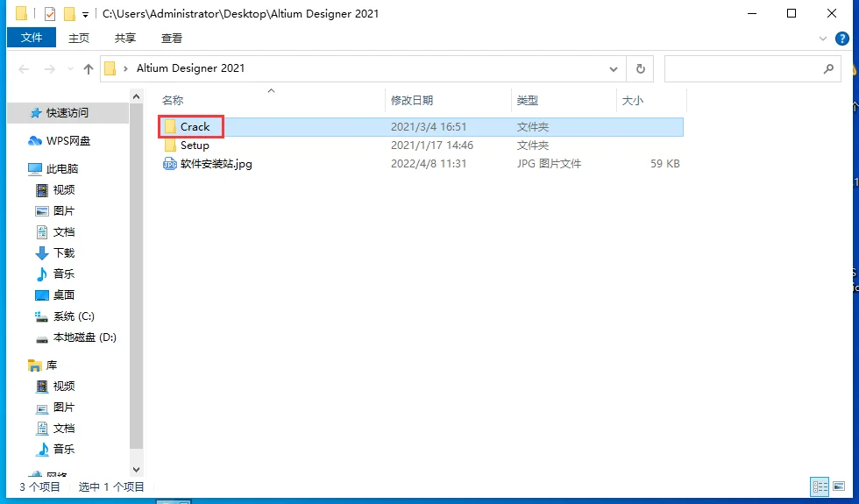The image size is (859, 504).
Task: Click the New Folder quick access icon
Action: coord(69,14)
